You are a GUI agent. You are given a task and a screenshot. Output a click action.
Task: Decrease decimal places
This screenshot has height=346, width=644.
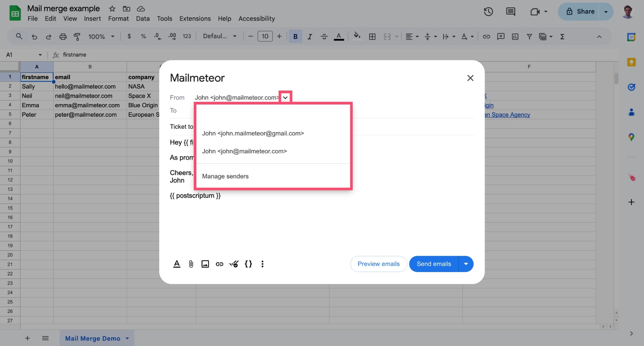point(158,36)
